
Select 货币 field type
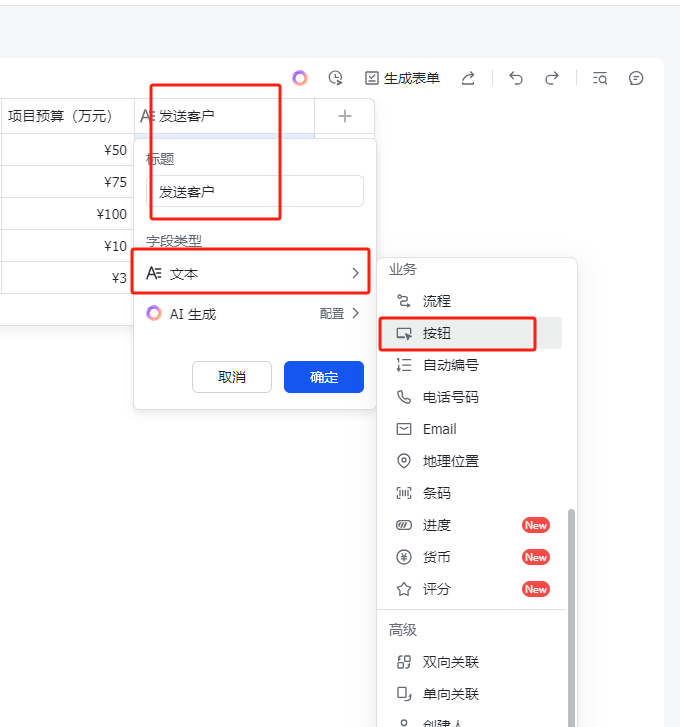pyautogui.click(x=471, y=557)
